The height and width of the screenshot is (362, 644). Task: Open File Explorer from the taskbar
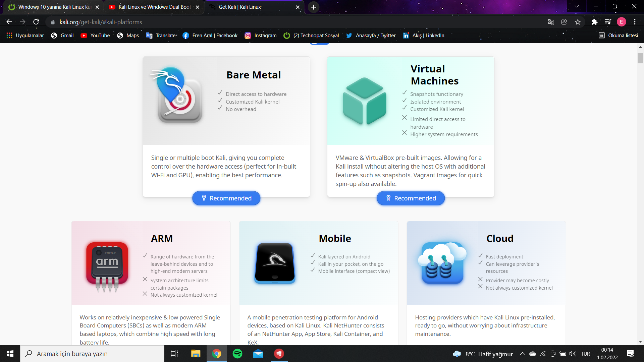[x=196, y=354]
